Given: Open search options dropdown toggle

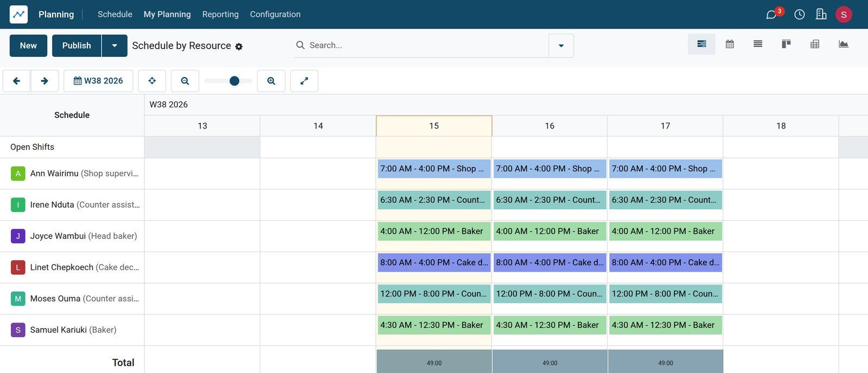Looking at the screenshot, I should click(561, 46).
